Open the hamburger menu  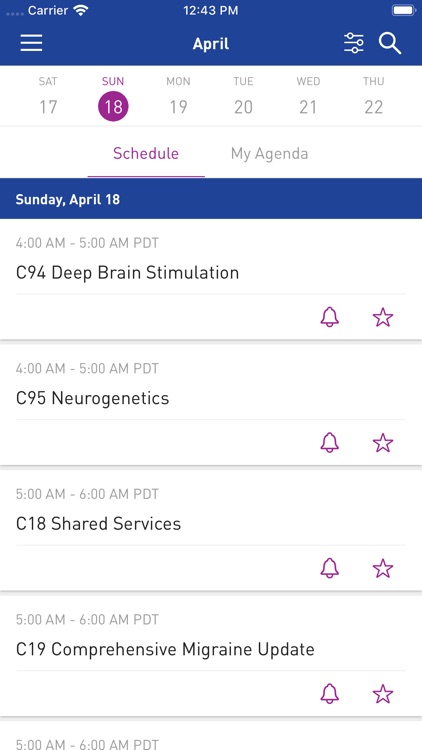pos(32,44)
